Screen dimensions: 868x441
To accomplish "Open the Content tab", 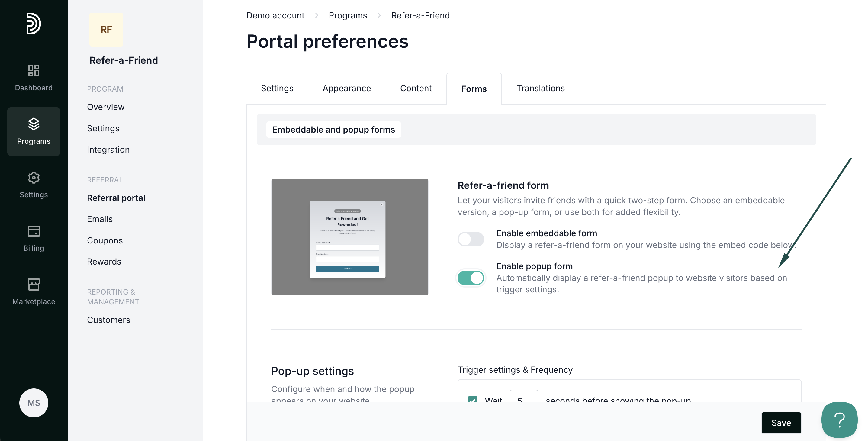I will click(x=416, y=88).
